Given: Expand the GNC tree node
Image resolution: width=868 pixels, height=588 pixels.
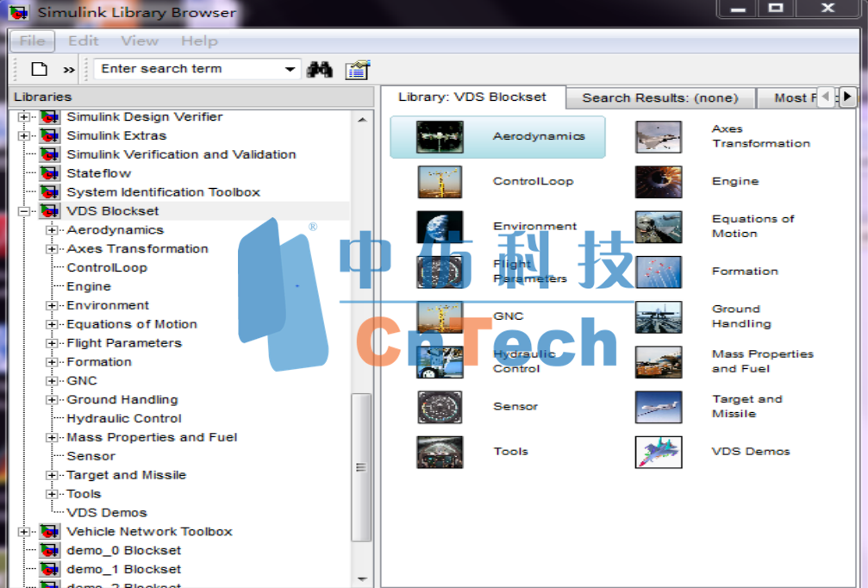Looking at the screenshot, I should click(x=52, y=381).
